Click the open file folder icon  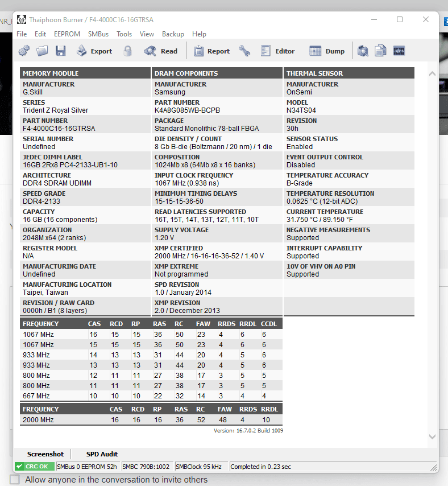point(42,51)
